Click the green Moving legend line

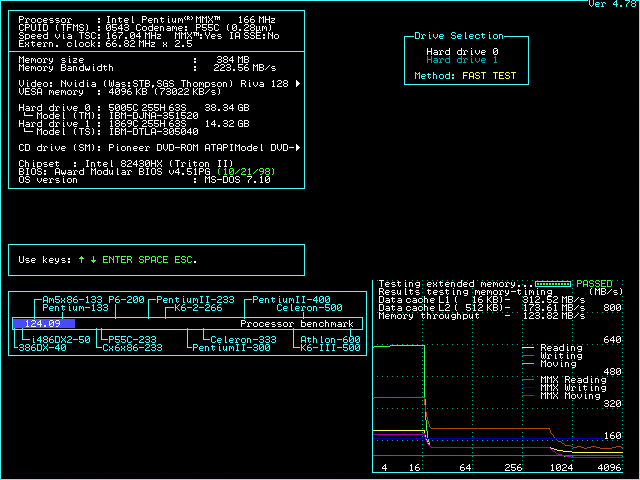528,364
